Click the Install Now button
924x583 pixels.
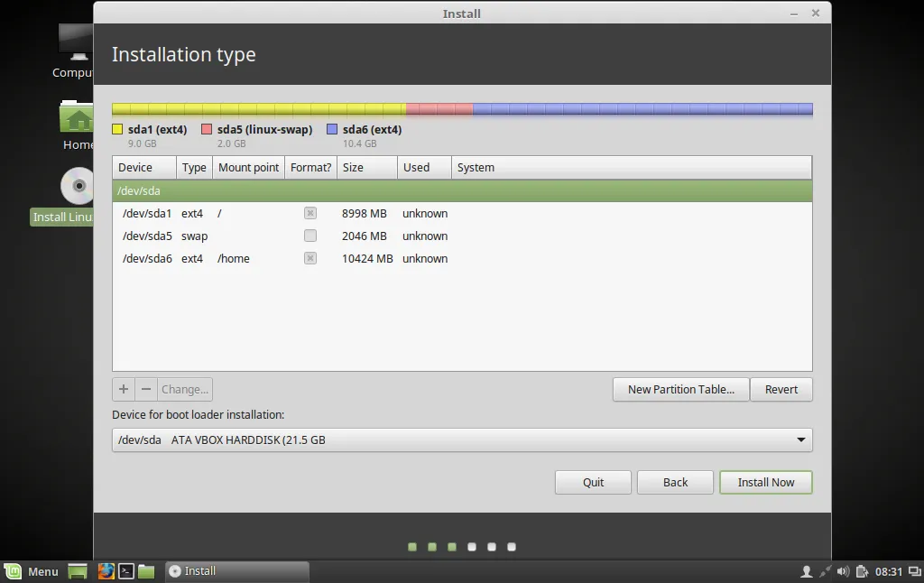(765, 482)
